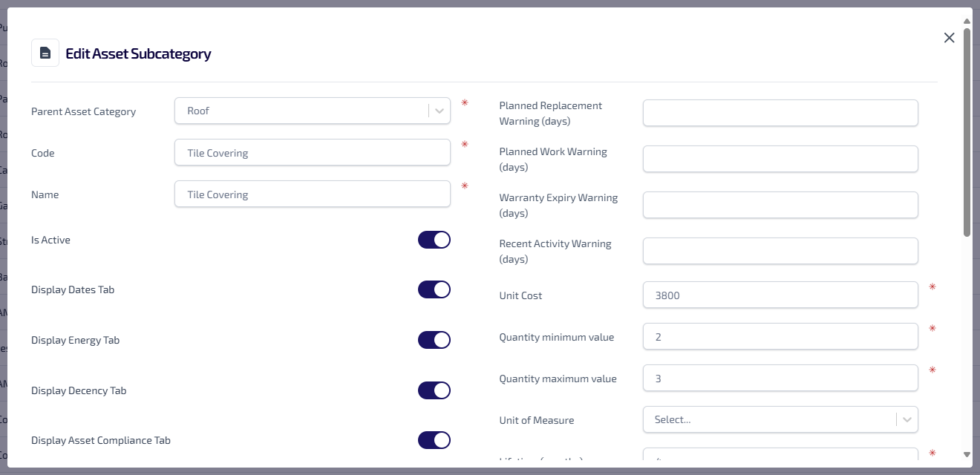Disable the Display Dates Tab switch

tap(434, 289)
